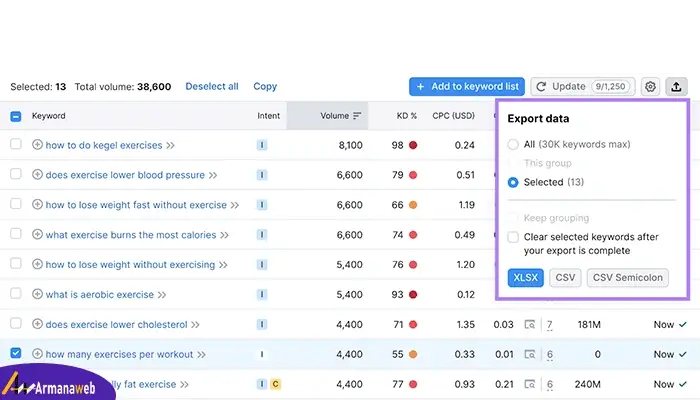Toggle the select-all checkbox in the Keyword header
The width and height of the screenshot is (700, 400).
point(16,117)
